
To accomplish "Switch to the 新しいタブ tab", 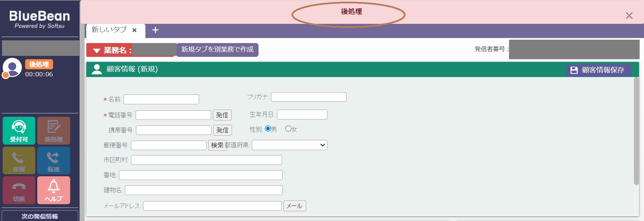I will [x=109, y=30].
